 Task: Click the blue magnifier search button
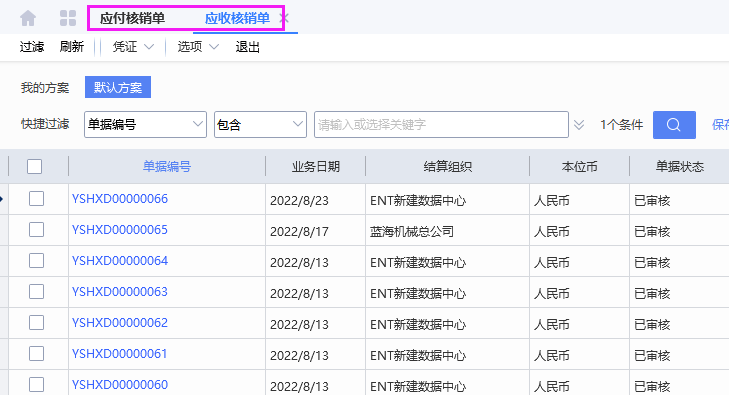pyautogui.click(x=674, y=125)
